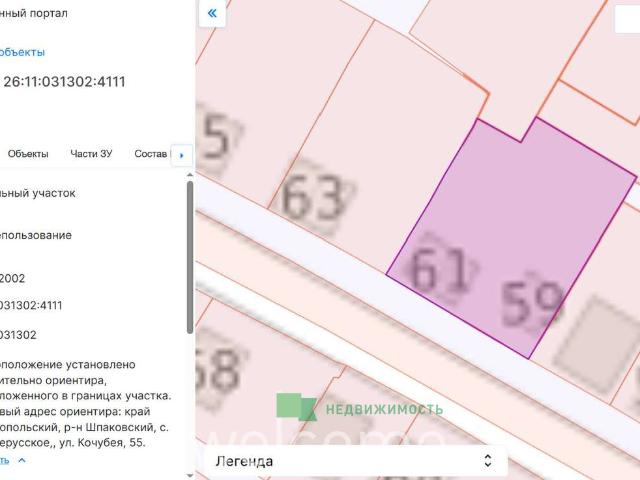
Task: Click the scrollbar up arrow
Action: 190,175
